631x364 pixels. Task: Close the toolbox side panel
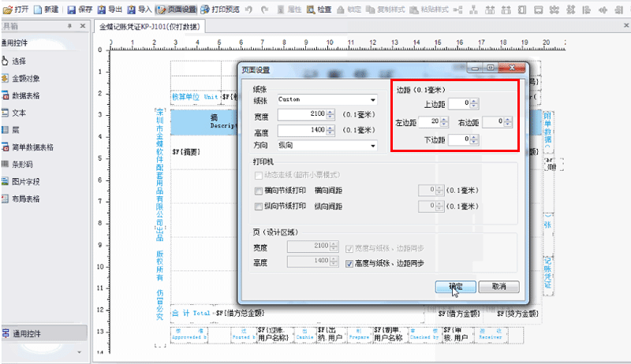(x=83, y=26)
